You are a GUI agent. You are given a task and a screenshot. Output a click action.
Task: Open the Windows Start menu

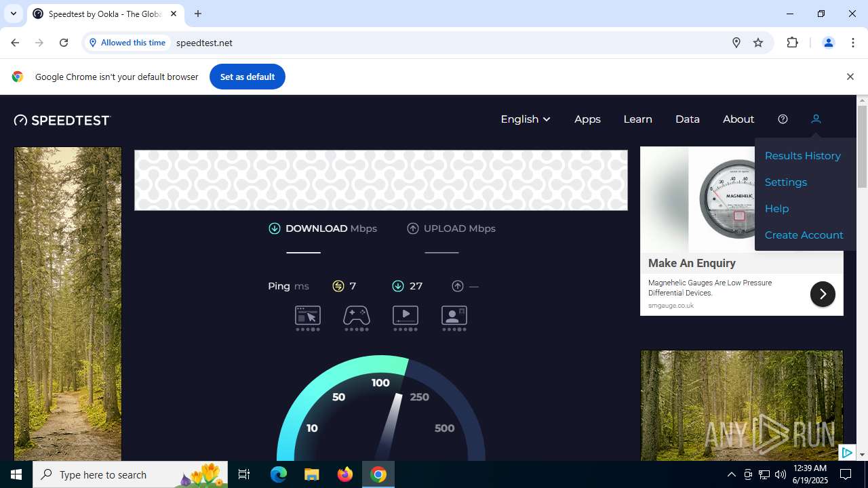click(x=16, y=474)
